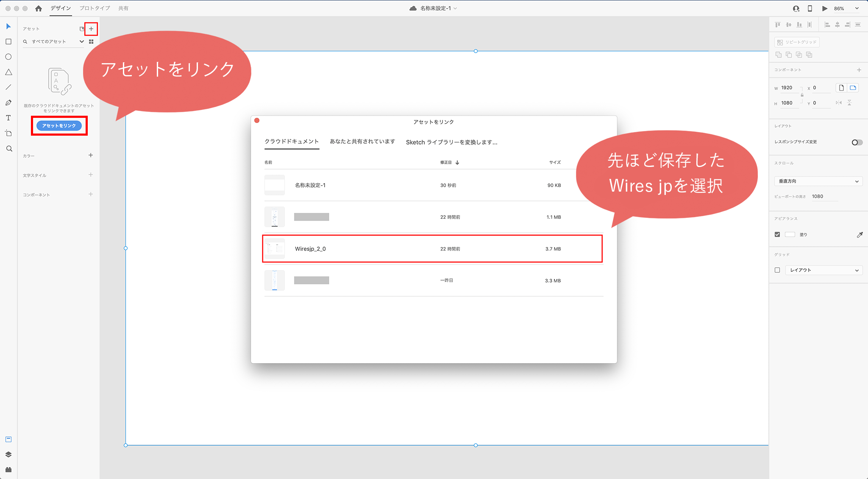The width and height of the screenshot is (868, 479).
Task: Switch to the Prototype mode tab
Action: 95,8
